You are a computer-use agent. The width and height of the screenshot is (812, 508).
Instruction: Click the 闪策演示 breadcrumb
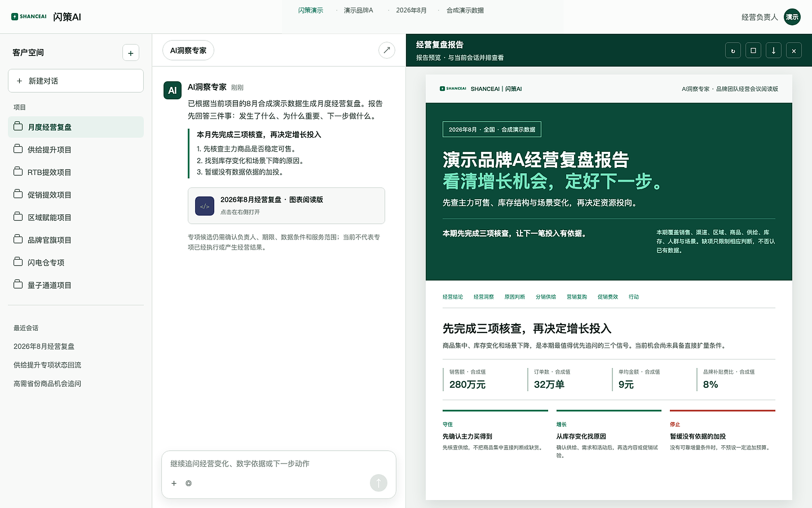(x=310, y=10)
